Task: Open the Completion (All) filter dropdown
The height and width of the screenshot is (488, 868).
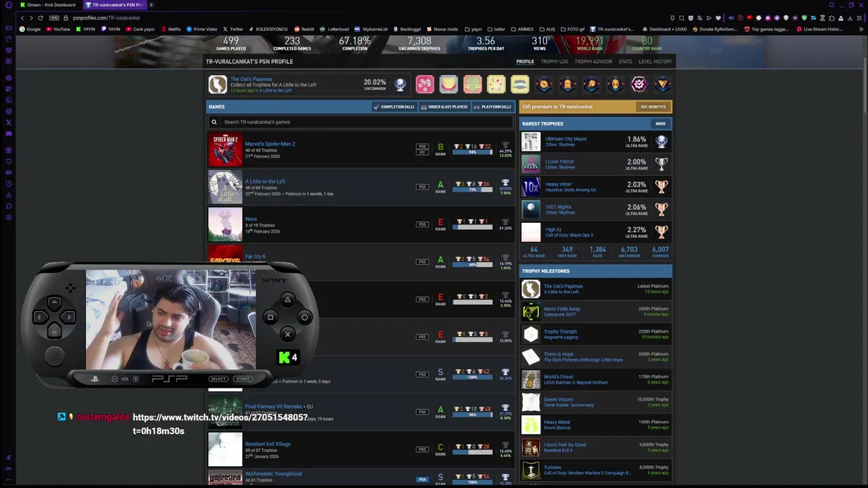Action: click(x=393, y=106)
